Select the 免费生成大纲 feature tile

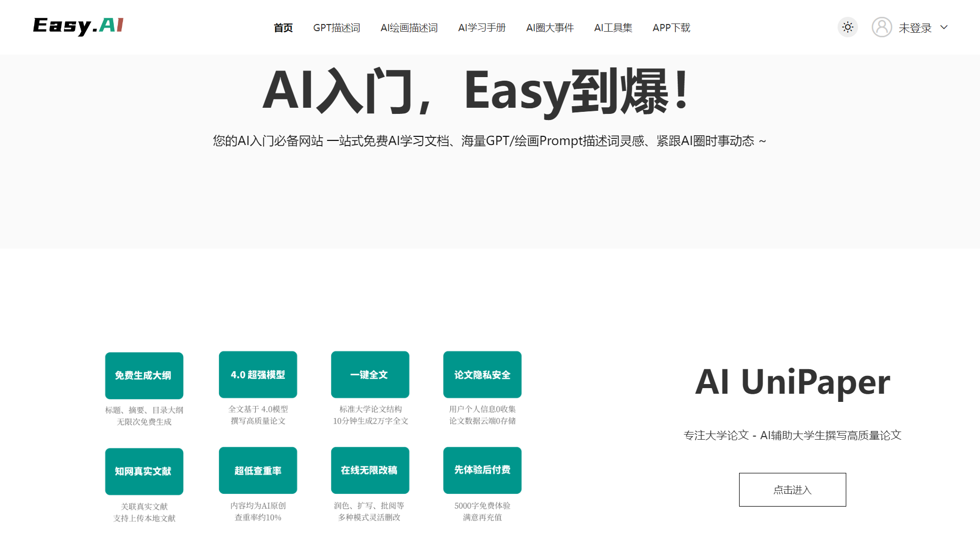click(x=144, y=375)
